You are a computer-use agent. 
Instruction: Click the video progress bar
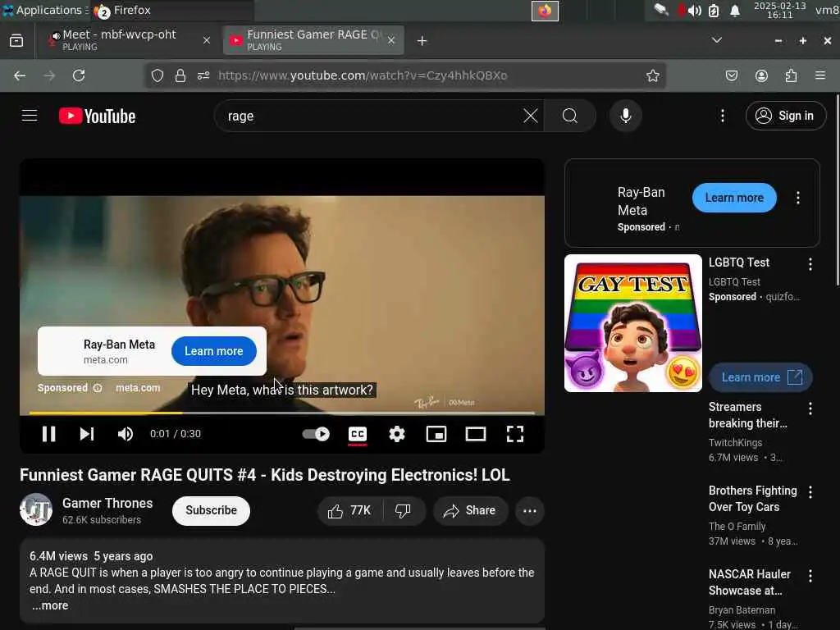coord(282,413)
